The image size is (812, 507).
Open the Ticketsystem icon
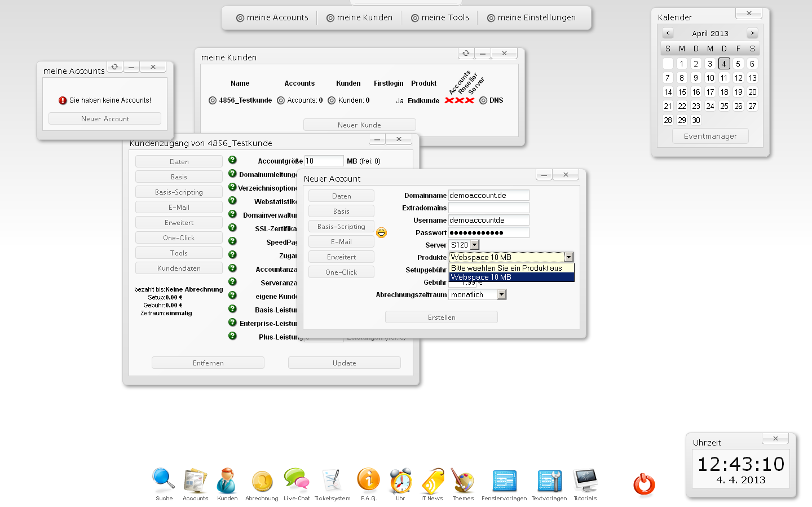tap(332, 478)
